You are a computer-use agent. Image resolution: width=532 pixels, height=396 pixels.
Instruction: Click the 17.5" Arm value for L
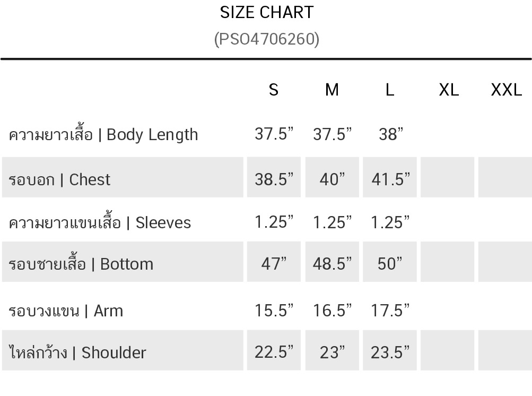point(390,310)
